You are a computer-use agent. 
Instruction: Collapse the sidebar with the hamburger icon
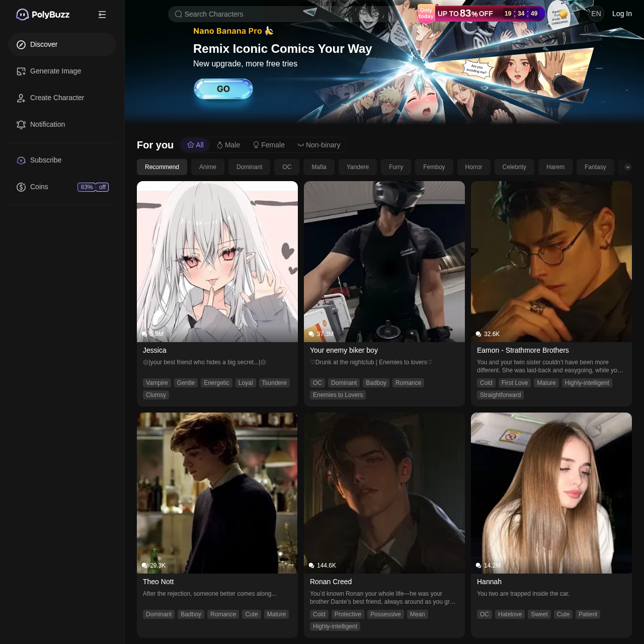click(x=102, y=14)
